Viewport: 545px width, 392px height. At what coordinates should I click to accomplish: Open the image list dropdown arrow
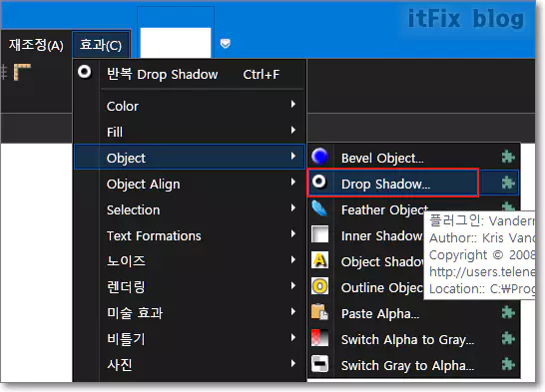tap(226, 44)
